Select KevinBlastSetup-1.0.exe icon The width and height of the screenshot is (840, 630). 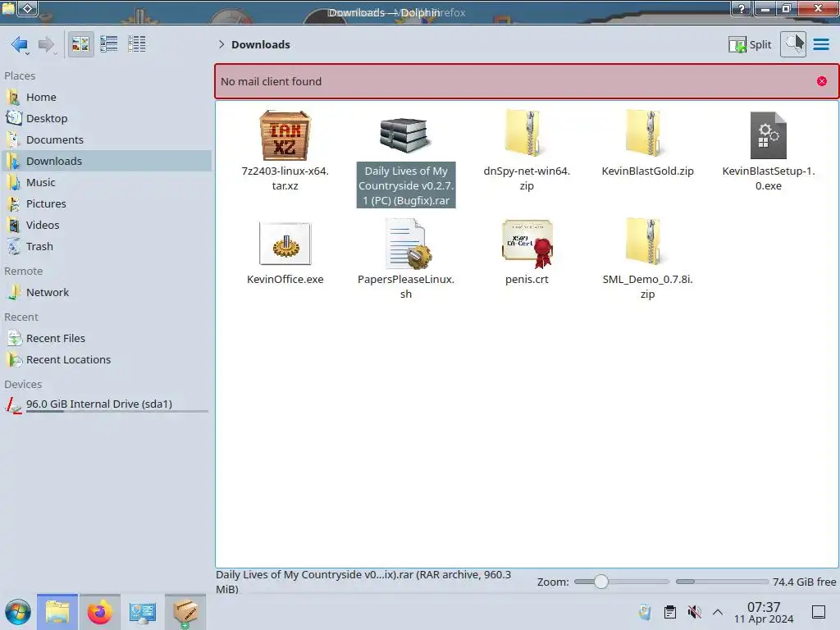[768, 135]
